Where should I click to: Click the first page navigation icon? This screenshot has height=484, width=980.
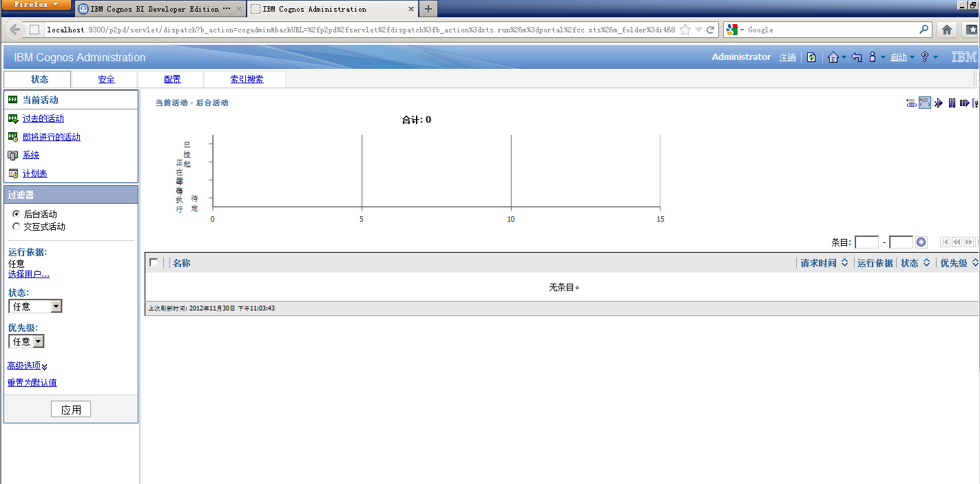pyautogui.click(x=946, y=242)
